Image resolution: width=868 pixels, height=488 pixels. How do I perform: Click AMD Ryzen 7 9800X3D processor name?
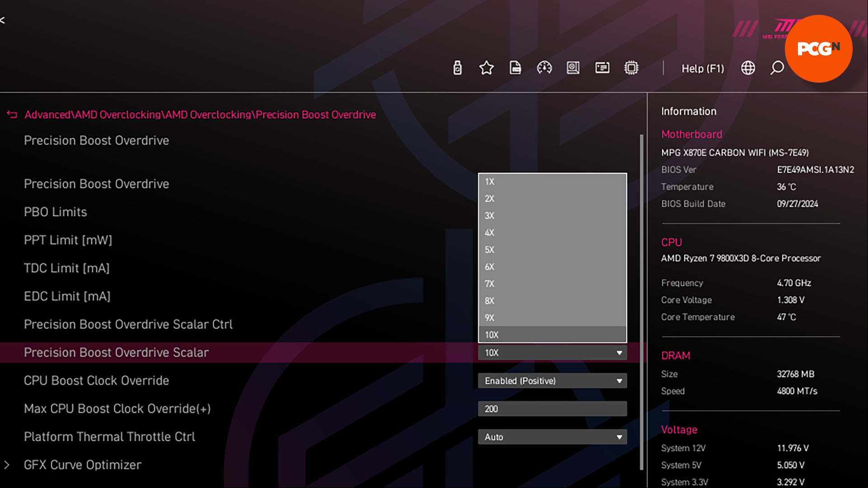[x=741, y=258]
